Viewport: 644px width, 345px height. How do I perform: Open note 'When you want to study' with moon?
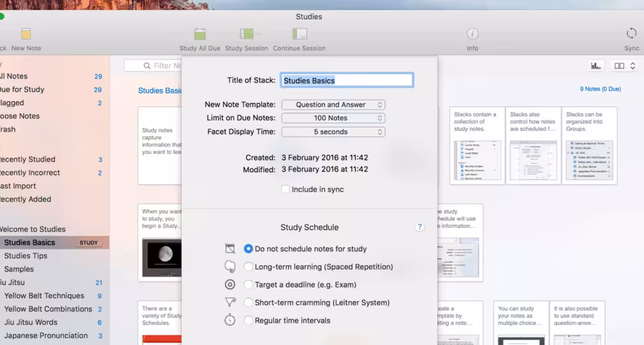[160, 242]
